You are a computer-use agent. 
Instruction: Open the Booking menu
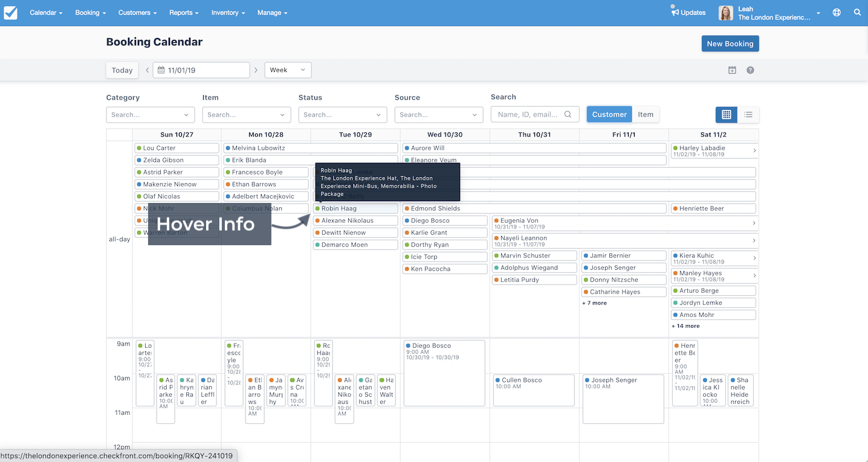pos(91,13)
